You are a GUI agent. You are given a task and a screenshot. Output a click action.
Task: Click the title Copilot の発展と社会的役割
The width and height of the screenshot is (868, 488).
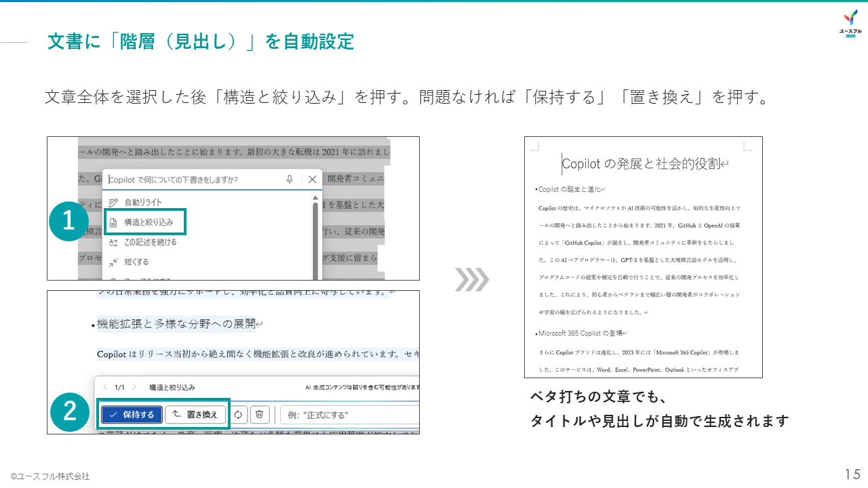click(641, 163)
